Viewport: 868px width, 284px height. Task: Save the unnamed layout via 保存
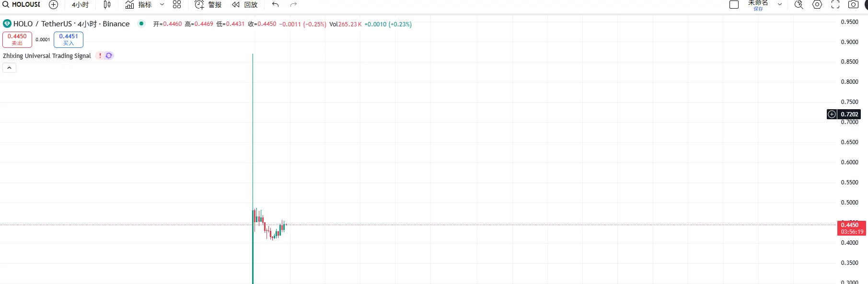click(758, 9)
